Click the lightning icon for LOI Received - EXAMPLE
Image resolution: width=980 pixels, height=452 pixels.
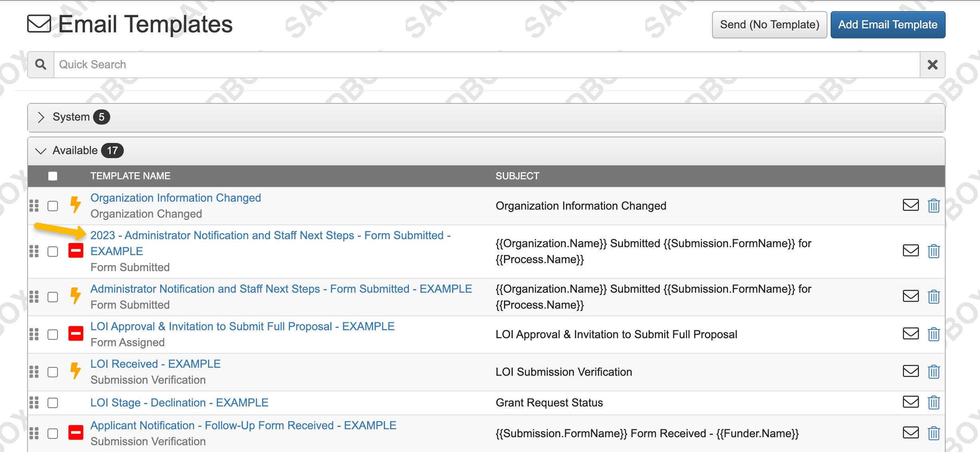[x=75, y=371]
